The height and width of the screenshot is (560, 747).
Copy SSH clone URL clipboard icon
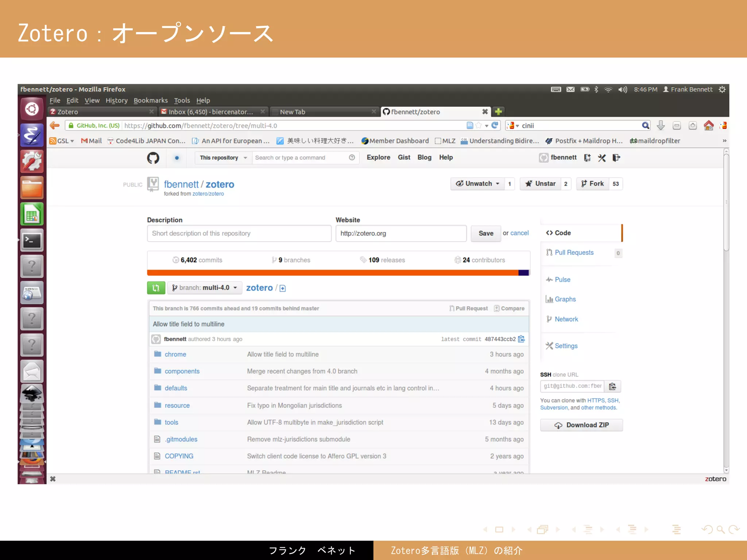[613, 386]
